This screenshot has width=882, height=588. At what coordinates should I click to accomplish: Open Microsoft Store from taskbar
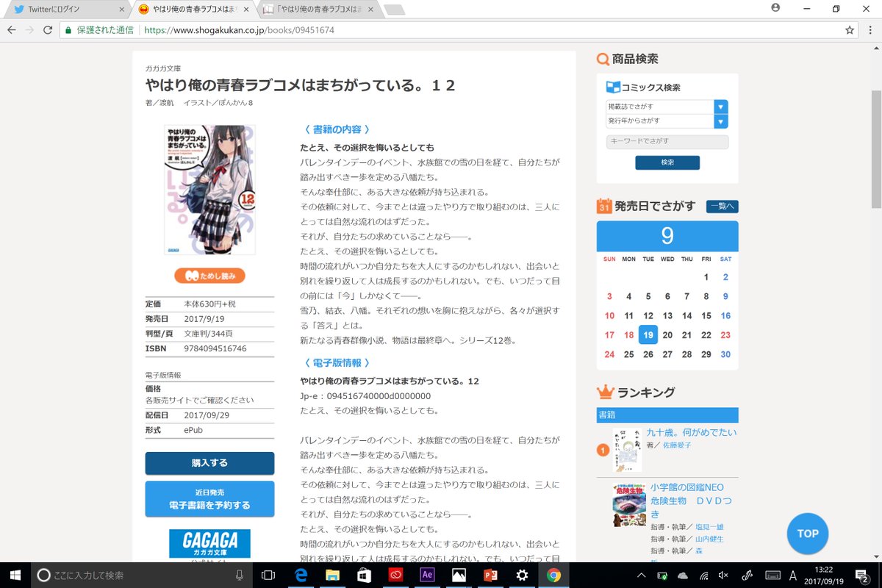pos(364,575)
